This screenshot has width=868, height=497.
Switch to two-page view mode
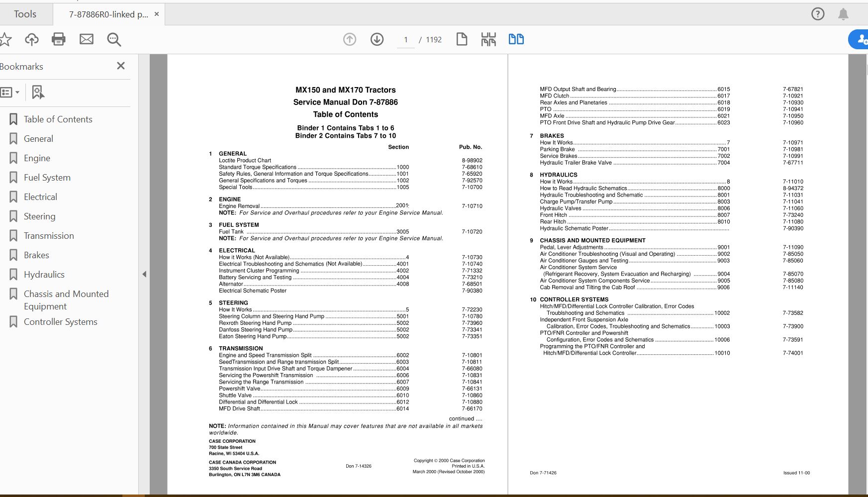[516, 38]
